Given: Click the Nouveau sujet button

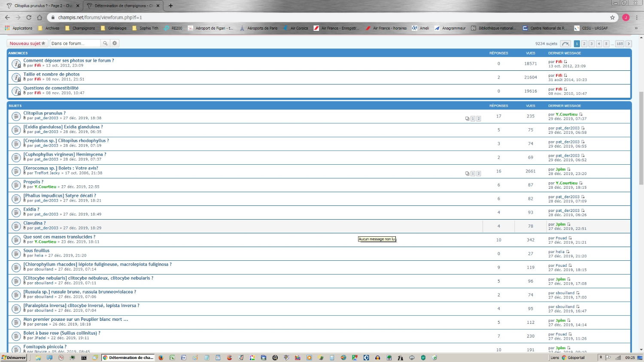Looking at the screenshot, I should click(x=27, y=43).
